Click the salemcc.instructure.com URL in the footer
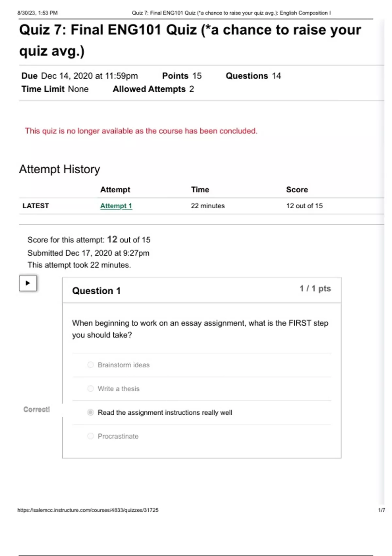The width and height of the screenshot is (392, 556). [88, 510]
